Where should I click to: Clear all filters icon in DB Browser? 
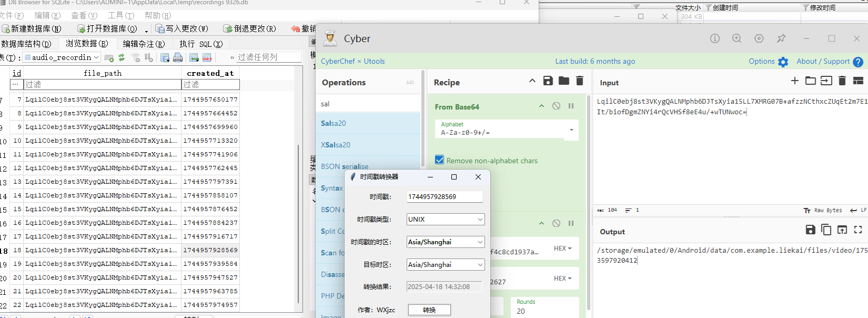point(136,57)
